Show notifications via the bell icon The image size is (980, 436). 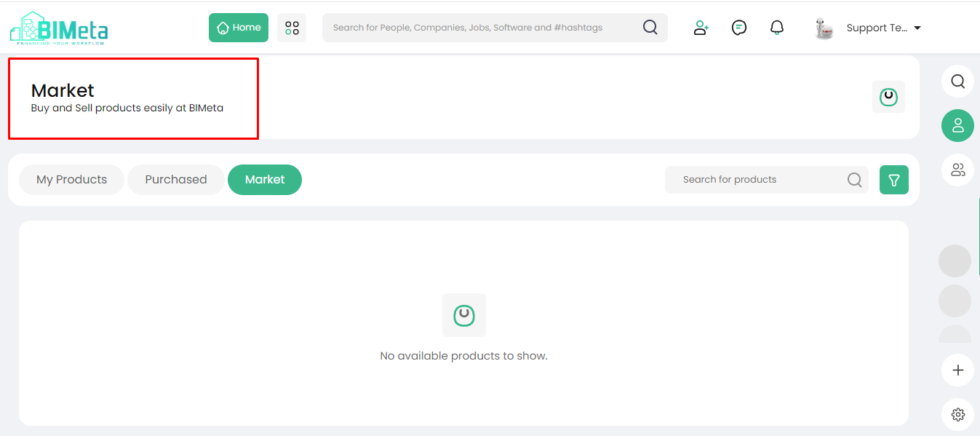[x=777, y=28]
